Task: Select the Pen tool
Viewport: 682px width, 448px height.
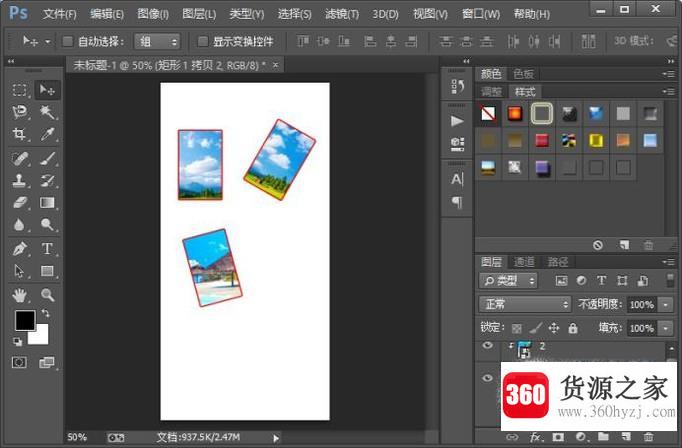Action: click(19, 249)
